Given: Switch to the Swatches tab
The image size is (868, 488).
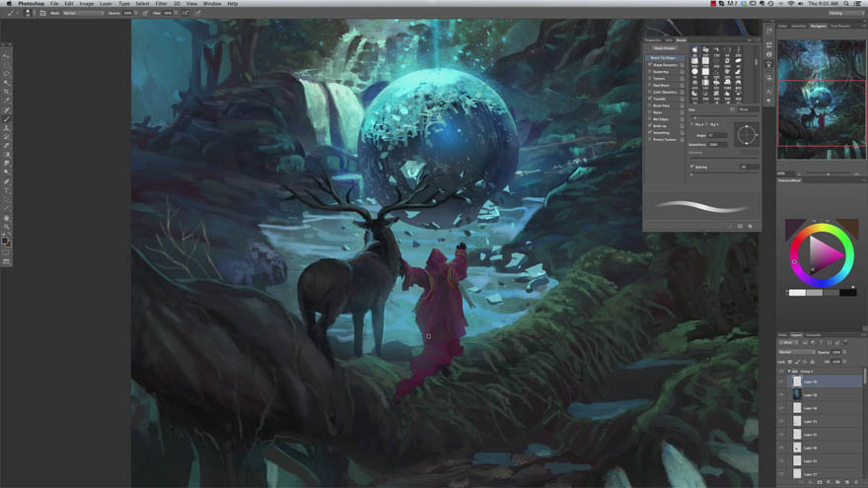Looking at the screenshot, I should 799,26.
